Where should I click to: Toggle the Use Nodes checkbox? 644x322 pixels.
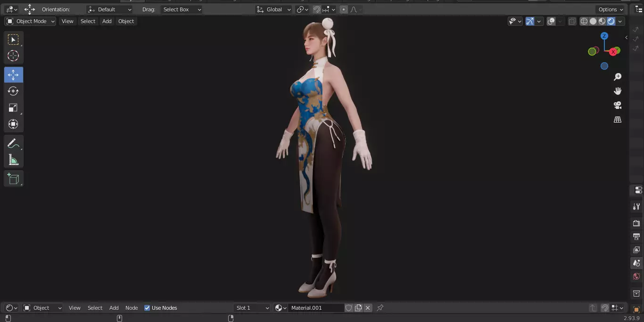point(147,308)
